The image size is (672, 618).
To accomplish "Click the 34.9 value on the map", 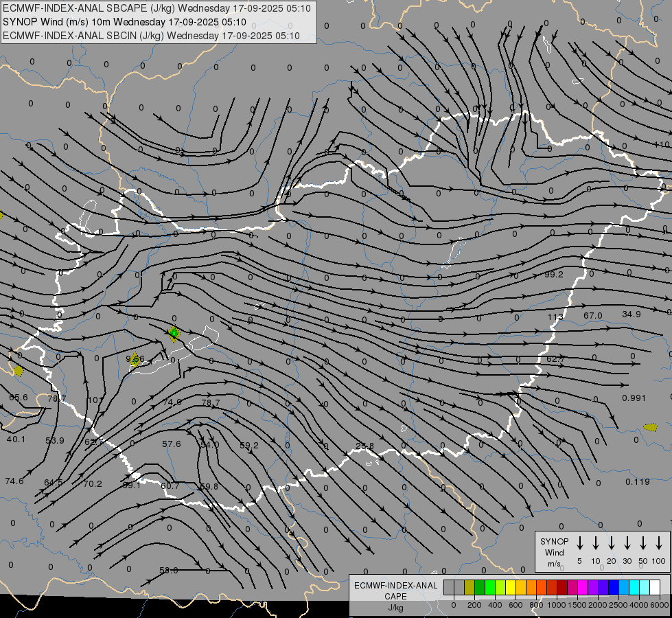I will coord(632,314).
